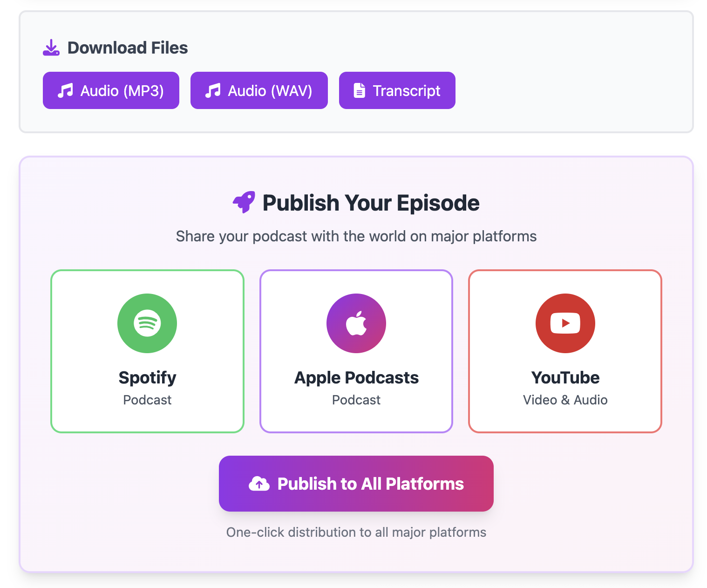The image size is (707, 588).
Task: Select the YouTube Video & Audio card
Action: point(565,351)
